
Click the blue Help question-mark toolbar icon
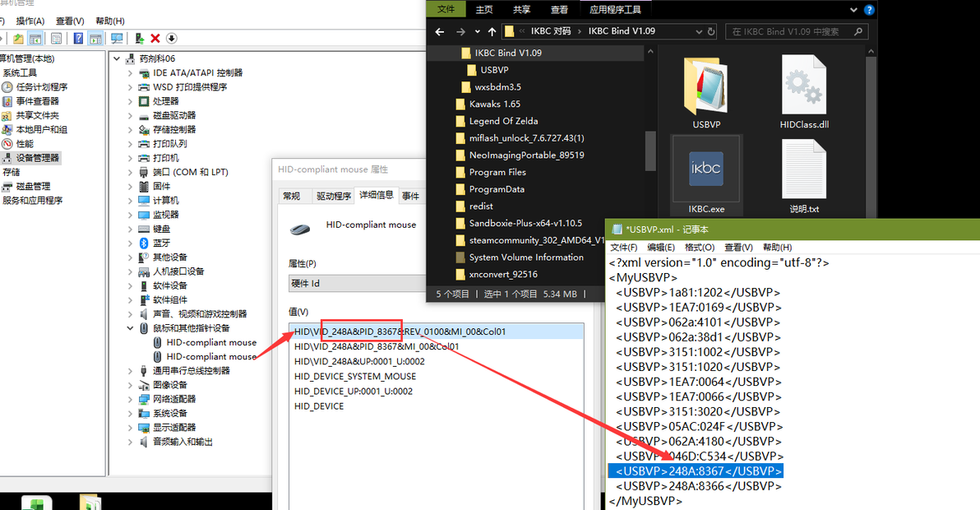pos(78,39)
